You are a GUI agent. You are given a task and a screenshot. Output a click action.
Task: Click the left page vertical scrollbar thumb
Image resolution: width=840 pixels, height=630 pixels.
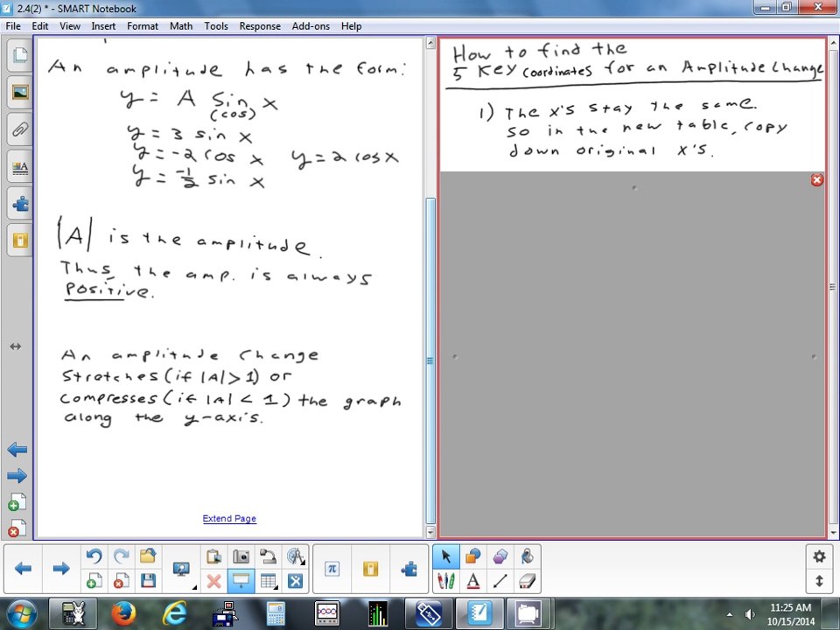[x=430, y=360]
